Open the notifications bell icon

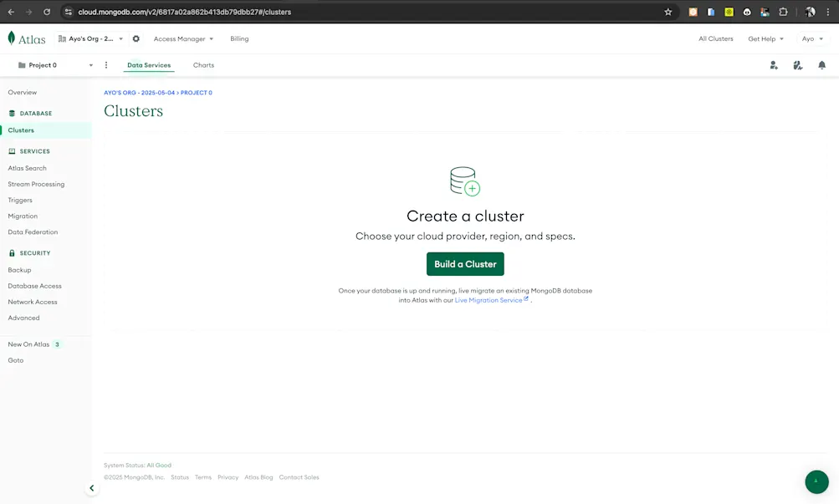[821, 64]
